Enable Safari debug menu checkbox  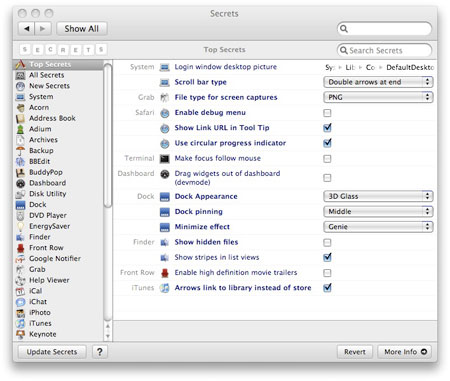click(327, 113)
